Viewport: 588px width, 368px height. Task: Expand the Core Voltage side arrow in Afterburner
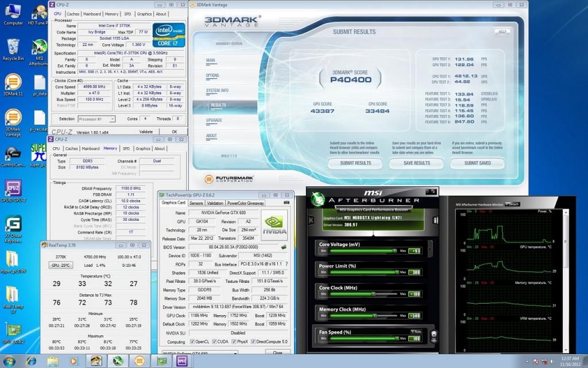430,248
